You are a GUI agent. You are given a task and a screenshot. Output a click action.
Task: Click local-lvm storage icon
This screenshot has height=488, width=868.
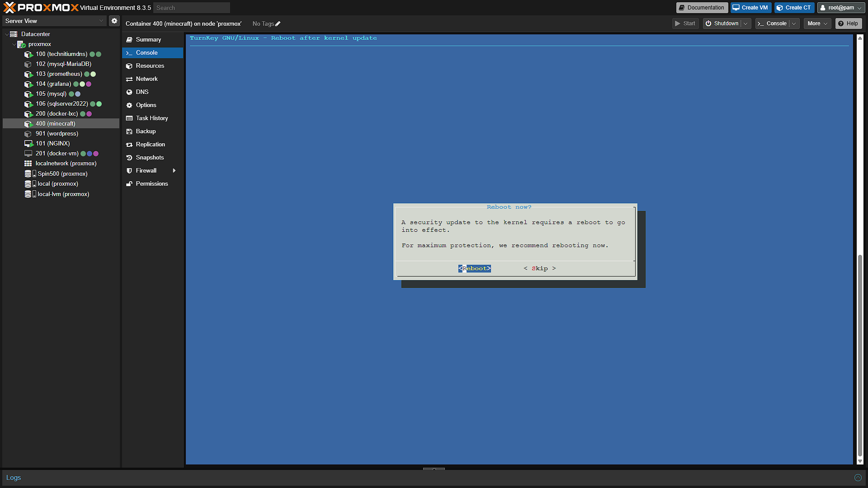click(x=30, y=194)
